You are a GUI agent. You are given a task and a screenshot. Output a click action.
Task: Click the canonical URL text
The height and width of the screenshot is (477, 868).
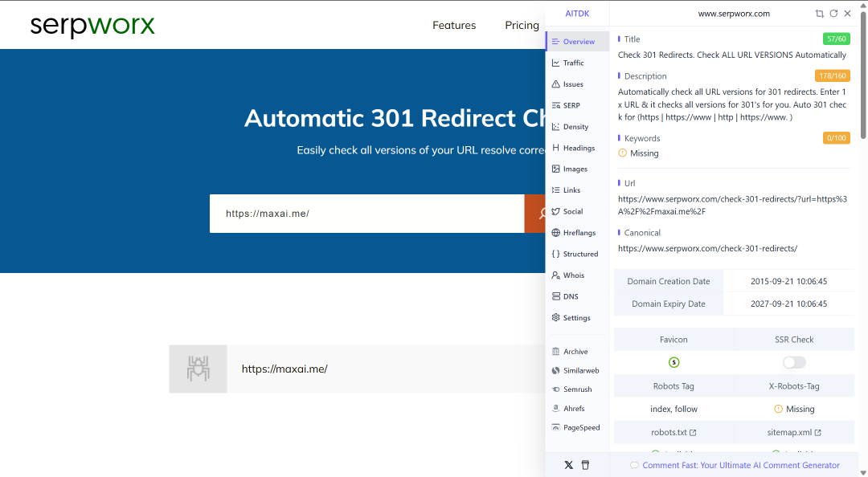pos(707,248)
